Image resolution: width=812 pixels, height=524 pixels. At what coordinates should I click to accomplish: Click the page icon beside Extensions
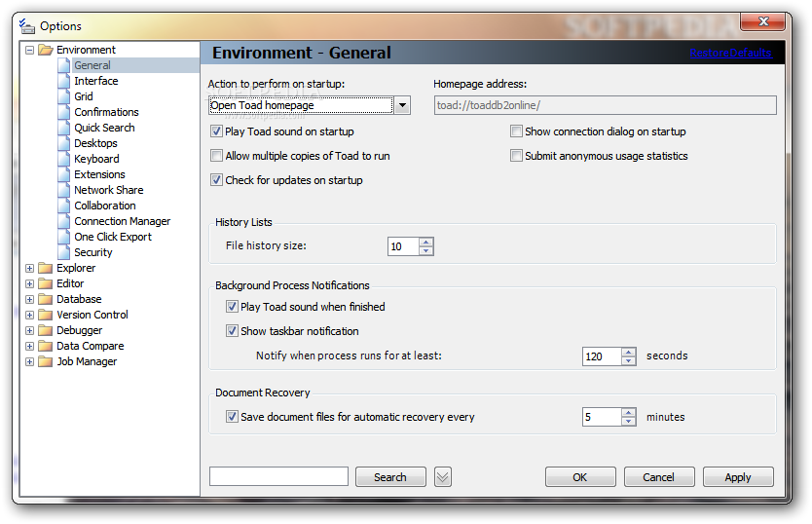point(63,174)
